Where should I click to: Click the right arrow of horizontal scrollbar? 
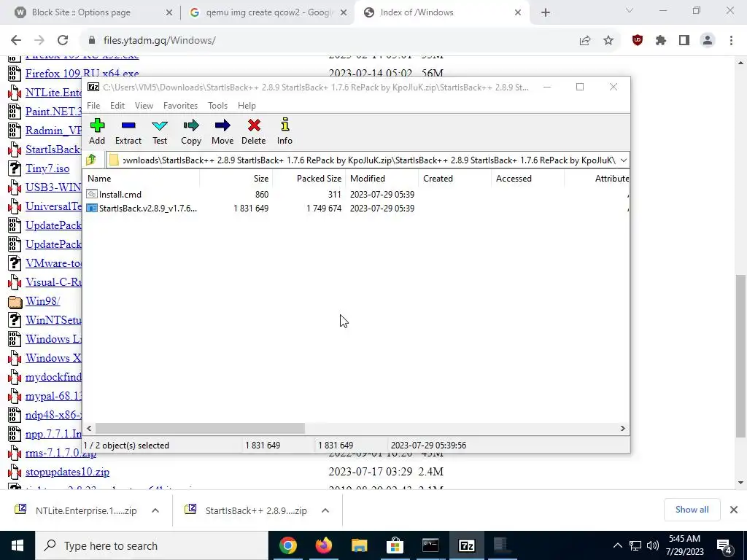[x=622, y=429]
